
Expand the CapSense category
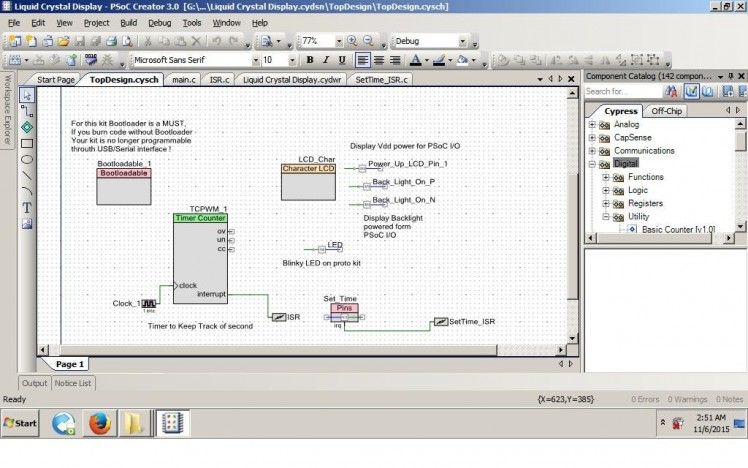[x=592, y=138]
